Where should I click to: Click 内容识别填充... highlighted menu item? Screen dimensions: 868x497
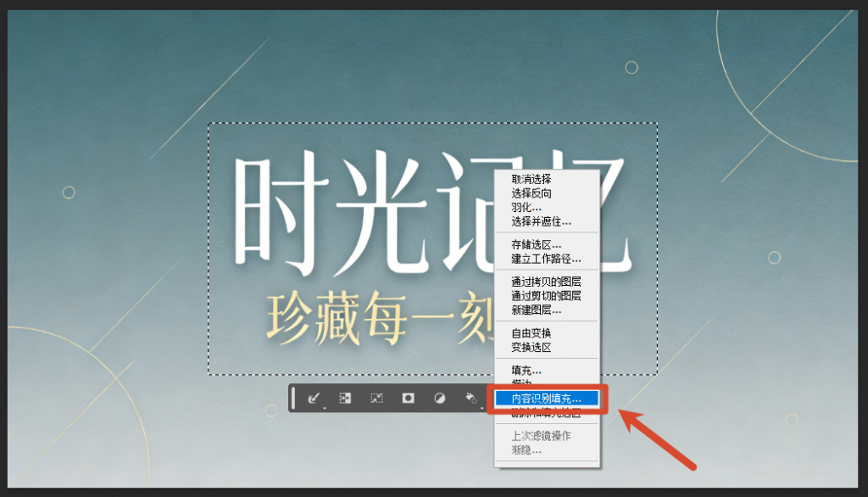547,399
